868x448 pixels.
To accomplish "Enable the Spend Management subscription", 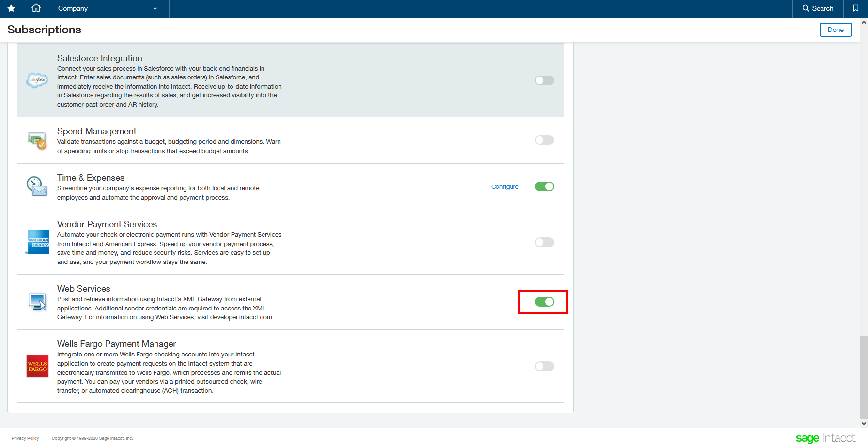I will pyautogui.click(x=544, y=140).
